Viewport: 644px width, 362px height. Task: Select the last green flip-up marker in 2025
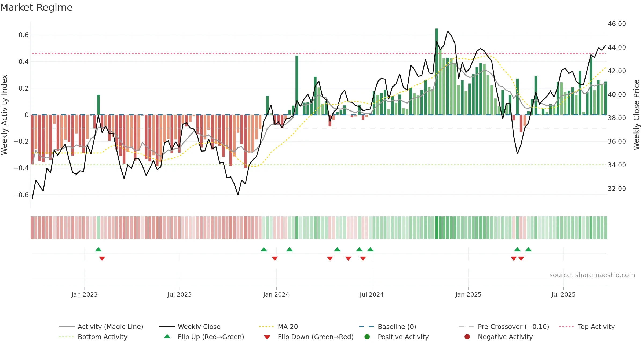tap(528, 249)
